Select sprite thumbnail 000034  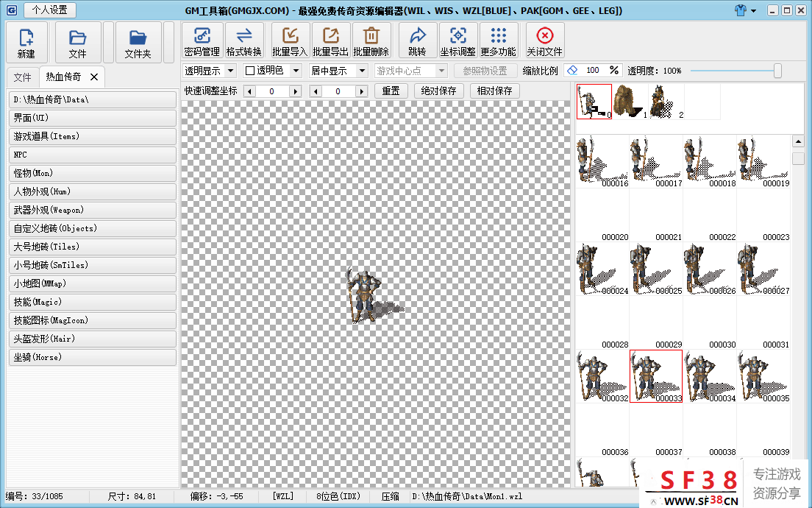click(x=710, y=376)
